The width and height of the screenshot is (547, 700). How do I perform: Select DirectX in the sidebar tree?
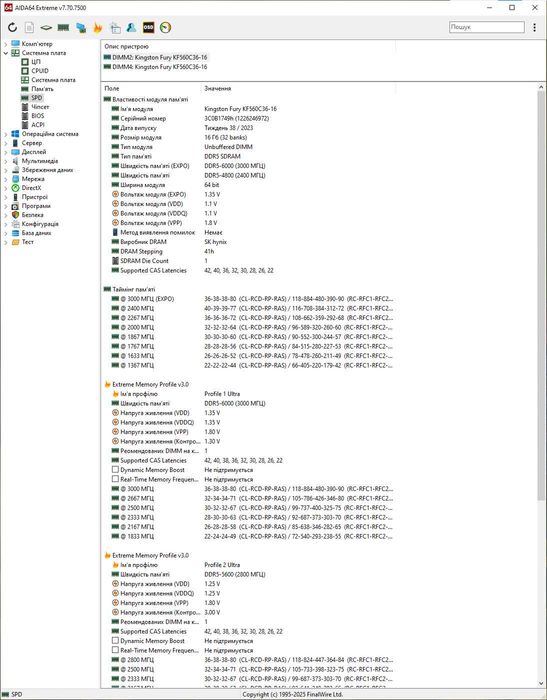pyautogui.click(x=31, y=188)
